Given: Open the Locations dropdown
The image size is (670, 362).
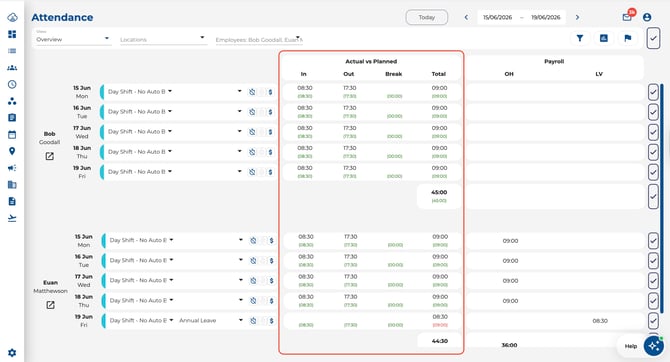Looking at the screenshot, I should [163, 39].
